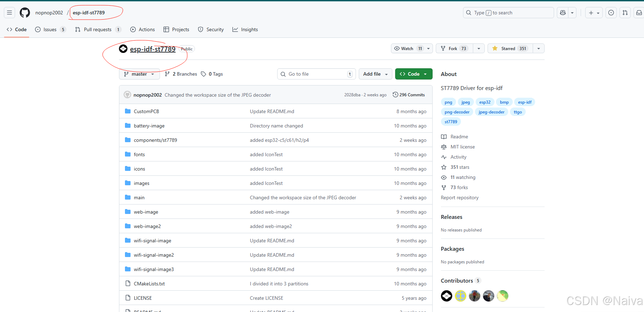This screenshot has height=312, width=644.
Task: Switch to the Security tab
Action: [x=211, y=29]
